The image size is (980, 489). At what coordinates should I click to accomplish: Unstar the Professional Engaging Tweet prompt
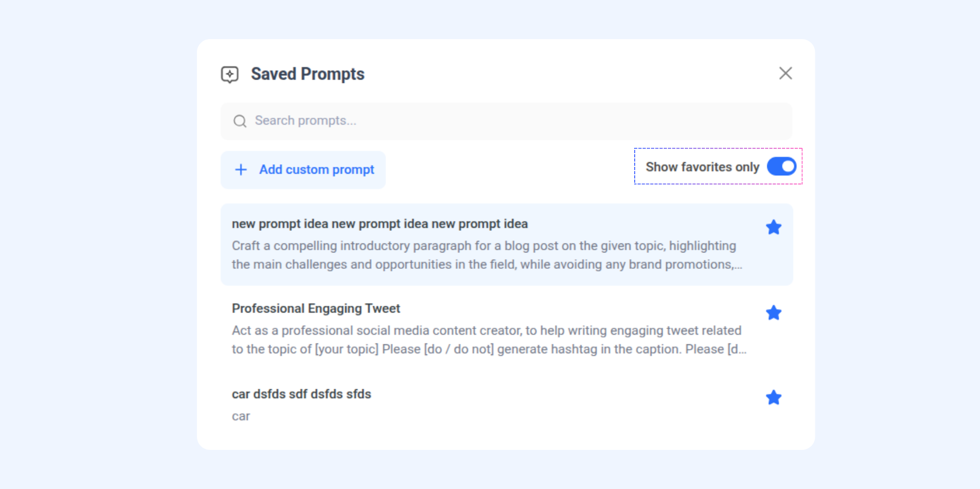click(x=773, y=313)
